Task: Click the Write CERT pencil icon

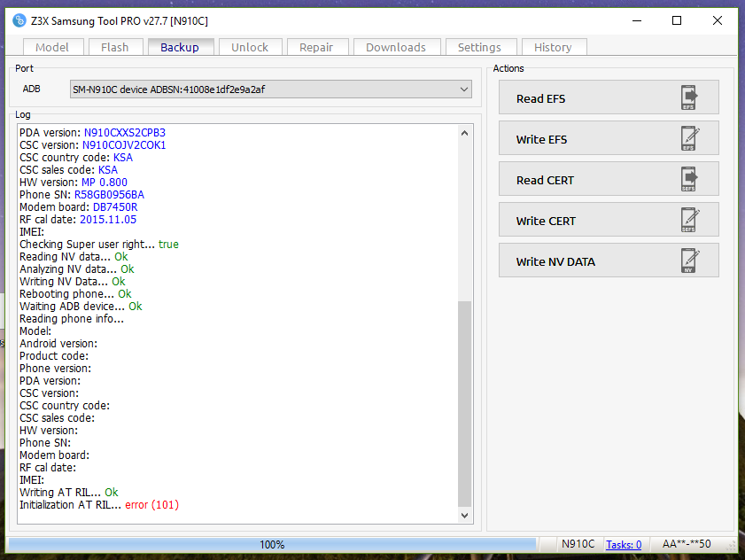Action: pos(690,220)
